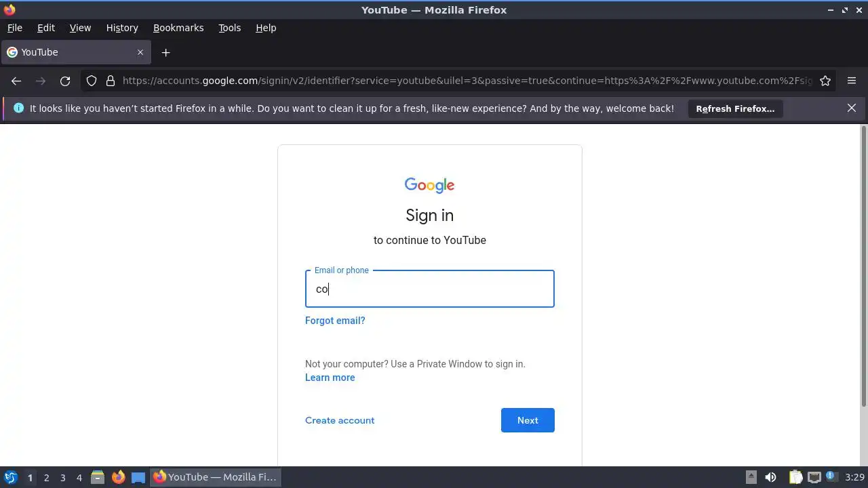Screen dimensions: 868x488
Task: Click the YouTube — Mozilla Firefox taskbar entry
Action: [x=216, y=477]
